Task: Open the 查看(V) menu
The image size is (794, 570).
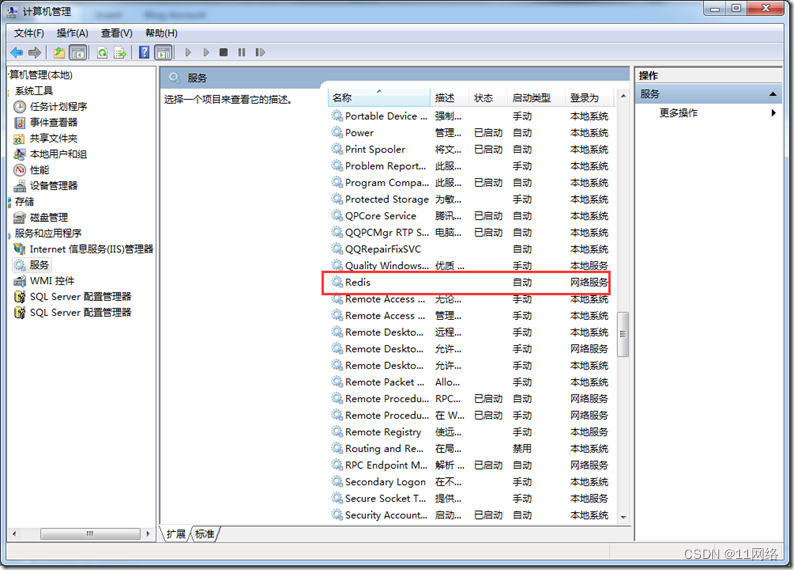Action: pos(116,33)
